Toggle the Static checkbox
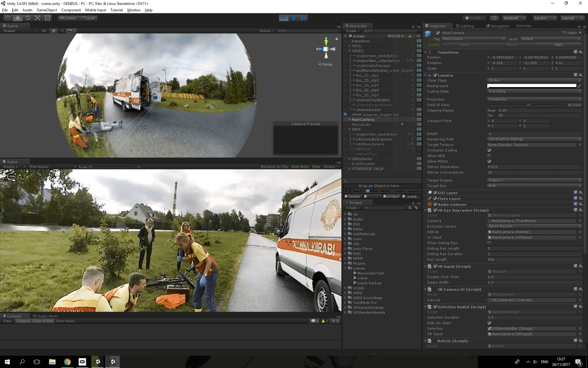The height and width of the screenshot is (368, 588). (564, 33)
